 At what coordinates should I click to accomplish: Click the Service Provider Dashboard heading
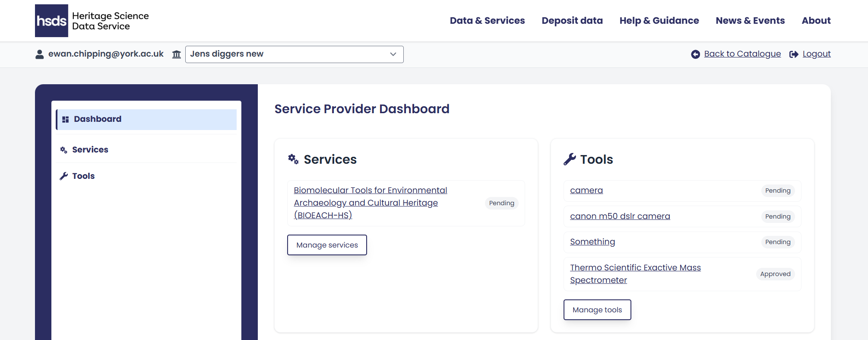tap(362, 109)
